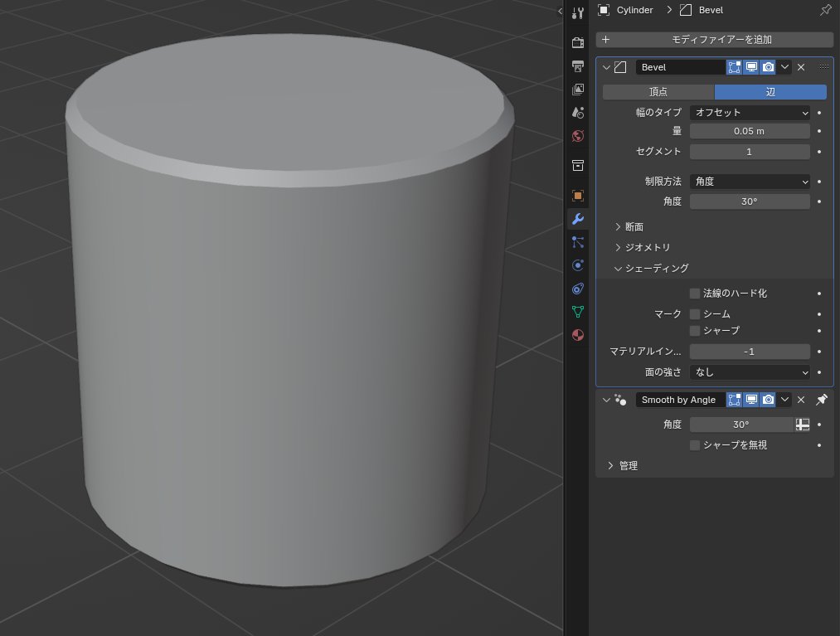Click モディファイアーを追加 button

pos(715,40)
